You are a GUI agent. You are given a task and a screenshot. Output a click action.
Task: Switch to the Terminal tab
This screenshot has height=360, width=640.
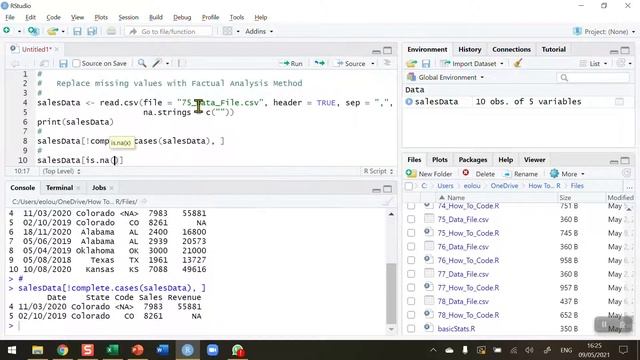point(60,188)
